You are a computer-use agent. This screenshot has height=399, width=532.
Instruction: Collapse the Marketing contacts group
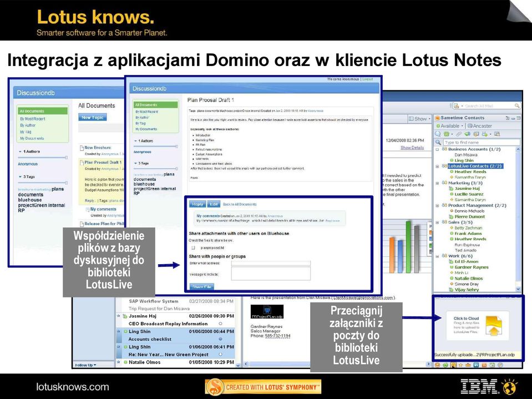437,183
